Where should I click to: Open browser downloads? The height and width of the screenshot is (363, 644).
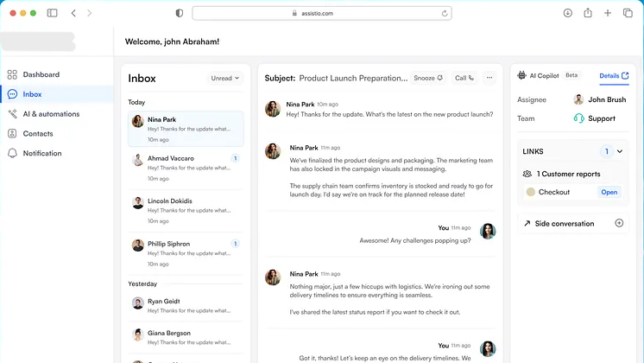pos(568,13)
